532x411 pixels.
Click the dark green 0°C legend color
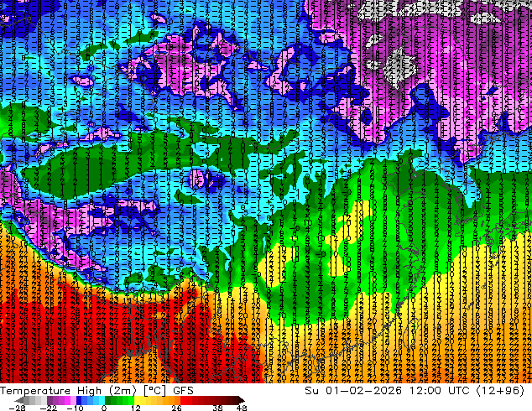(108, 400)
